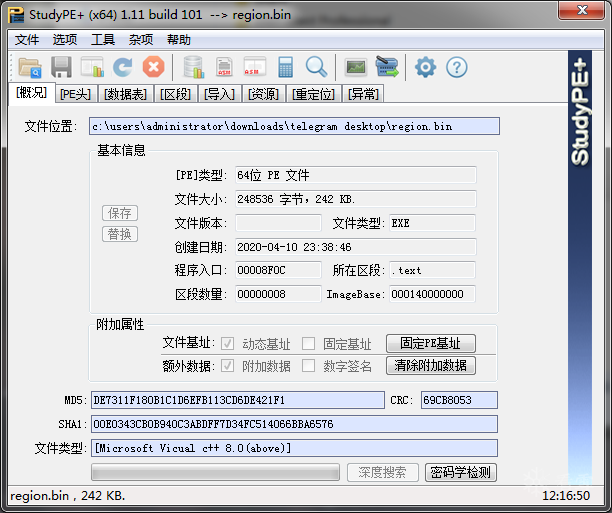Click the 文件大小 field showing 248536 字节
This screenshot has width=612, height=513.
[356, 199]
